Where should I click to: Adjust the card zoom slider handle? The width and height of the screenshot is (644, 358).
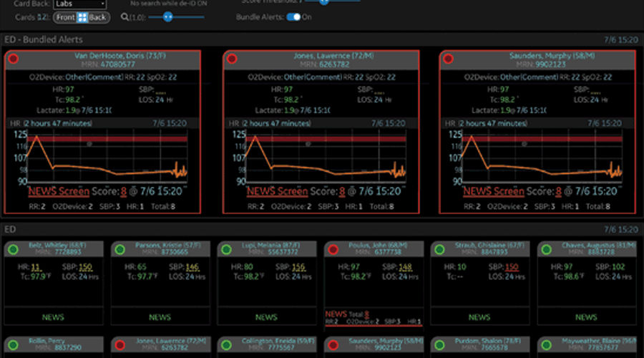(167, 17)
